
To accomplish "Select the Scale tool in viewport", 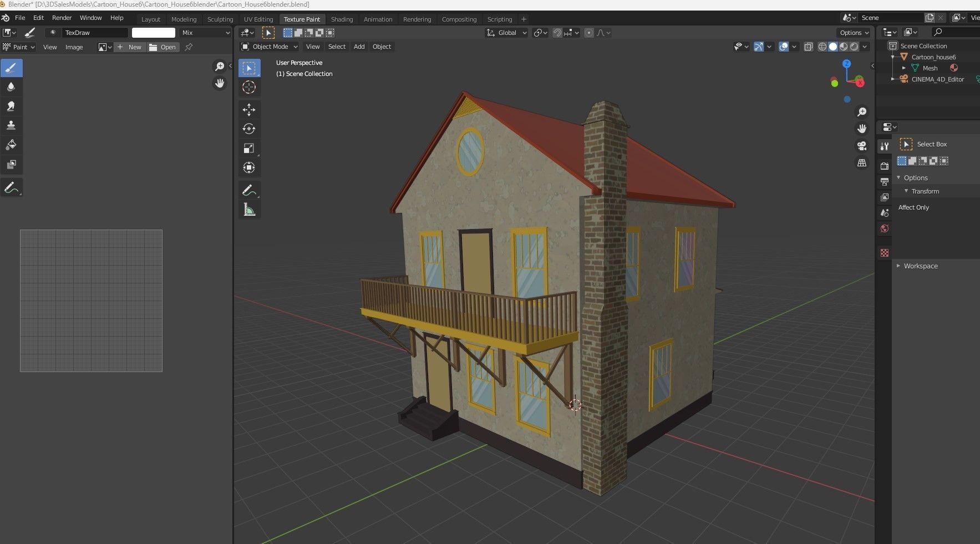I will tap(249, 148).
